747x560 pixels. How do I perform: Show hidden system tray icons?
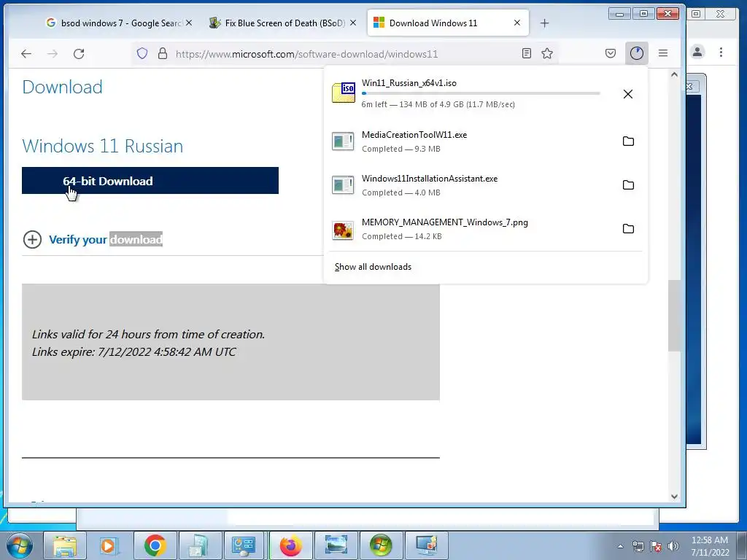point(620,546)
